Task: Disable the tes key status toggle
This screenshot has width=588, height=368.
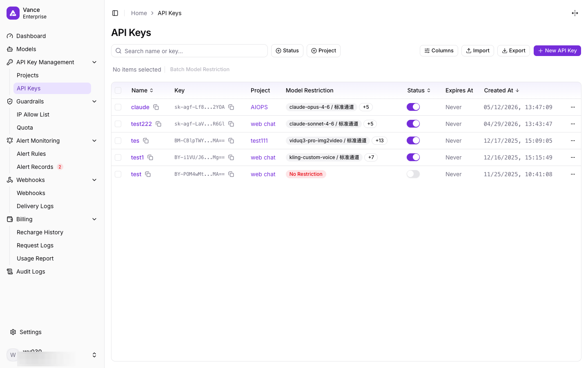Action: point(413,141)
